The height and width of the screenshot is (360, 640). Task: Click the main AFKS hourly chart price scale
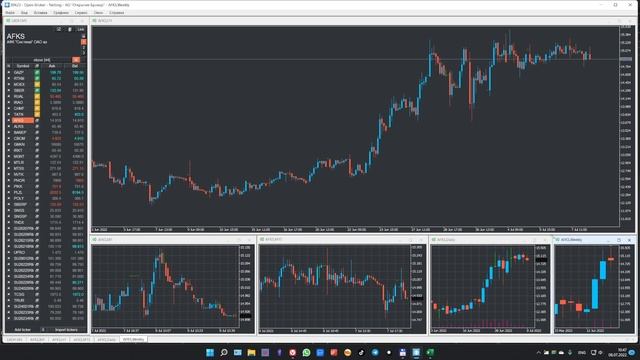pos(626,126)
